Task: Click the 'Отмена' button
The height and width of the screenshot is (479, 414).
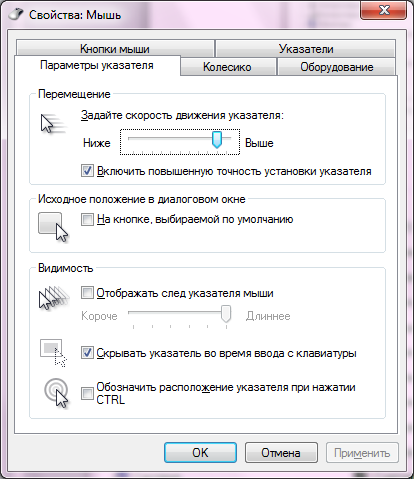Action: 281,453
